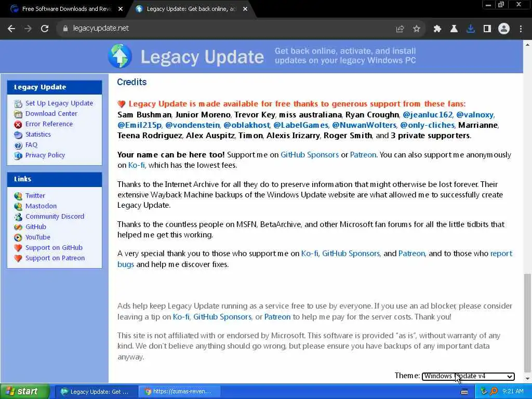Close the Free Software Downloads tab

click(x=121, y=9)
